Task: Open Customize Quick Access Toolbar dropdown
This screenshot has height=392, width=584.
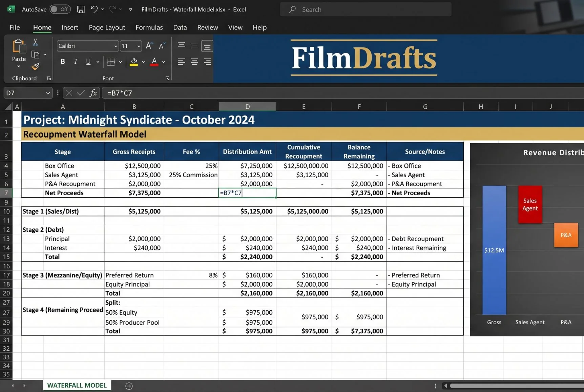Action: [130, 9]
